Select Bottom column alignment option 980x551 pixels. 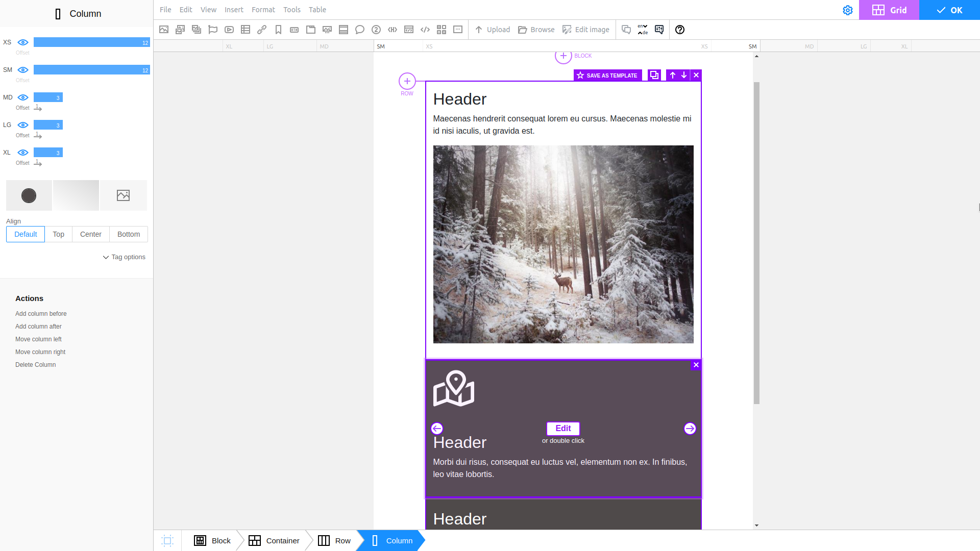128,234
